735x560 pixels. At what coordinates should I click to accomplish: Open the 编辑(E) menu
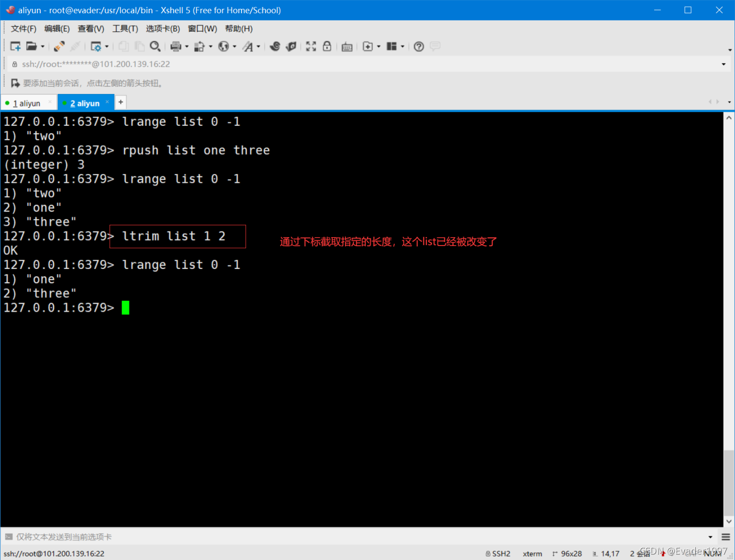(57, 29)
